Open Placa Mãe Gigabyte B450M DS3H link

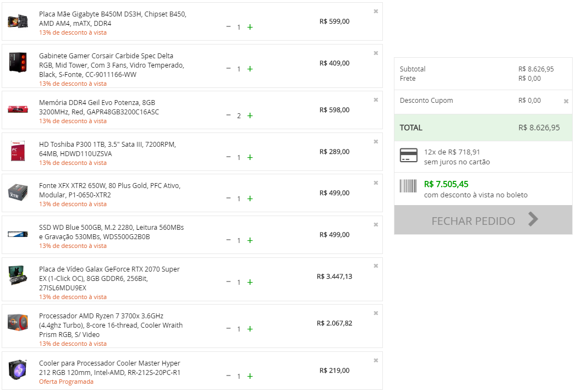click(113, 19)
